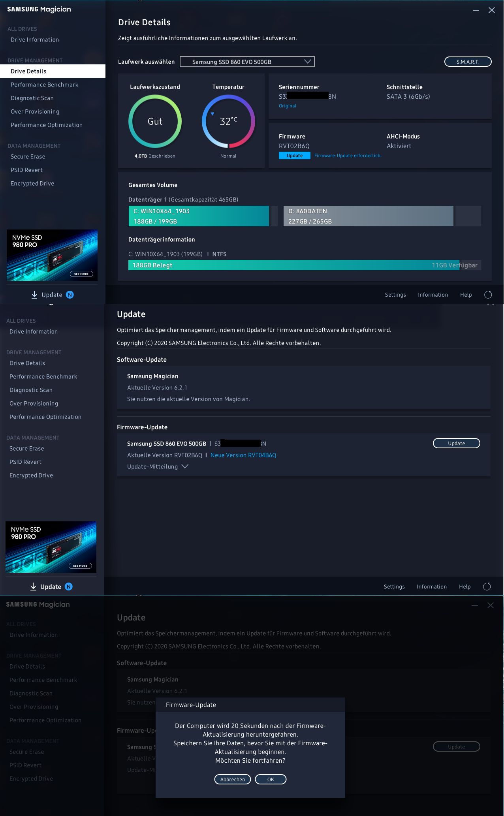Open Settings in the undimmed Update window footer
This screenshot has height=816, width=504.
click(394, 587)
